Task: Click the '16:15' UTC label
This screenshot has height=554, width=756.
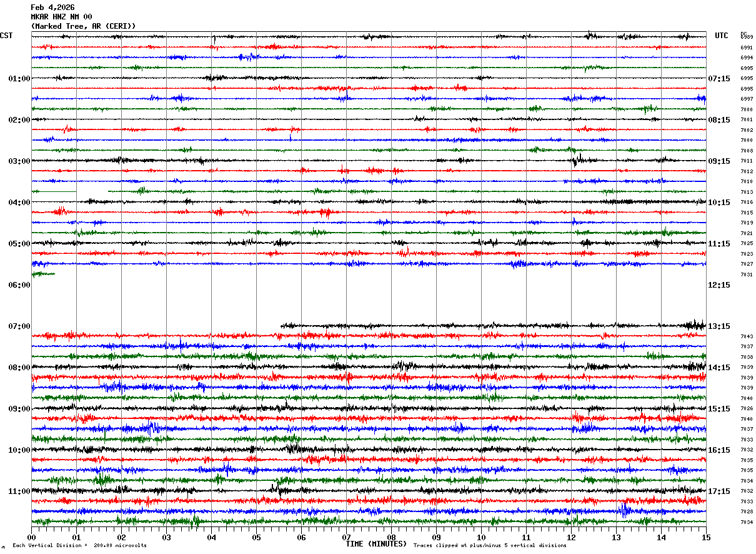Action: pyautogui.click(x=719, y=450)
